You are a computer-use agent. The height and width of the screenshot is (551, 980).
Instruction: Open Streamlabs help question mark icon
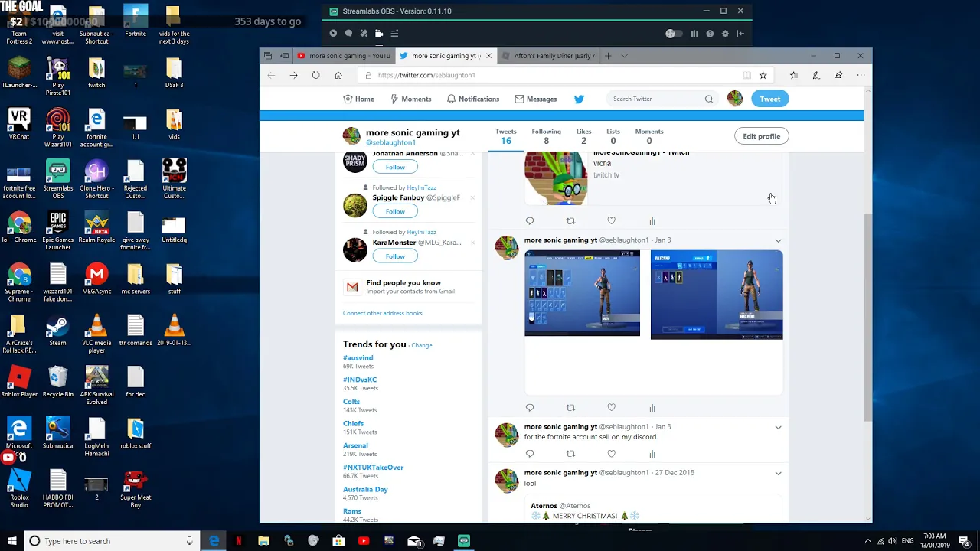710,33
